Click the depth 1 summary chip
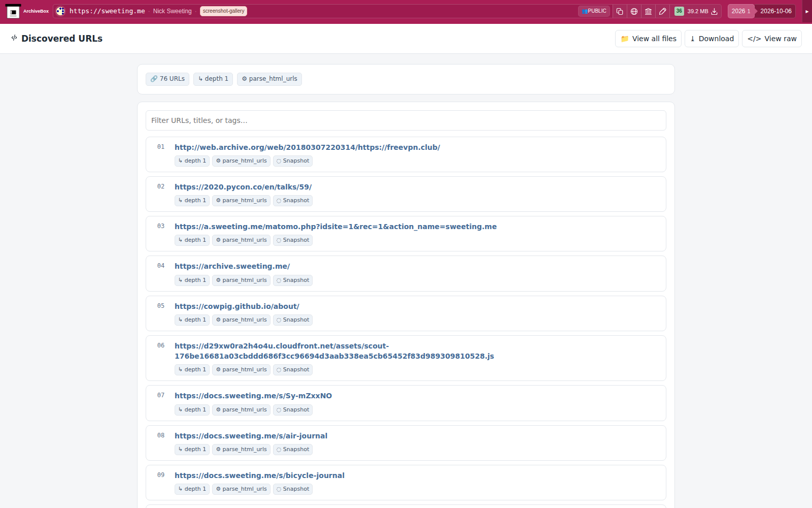 213,79
